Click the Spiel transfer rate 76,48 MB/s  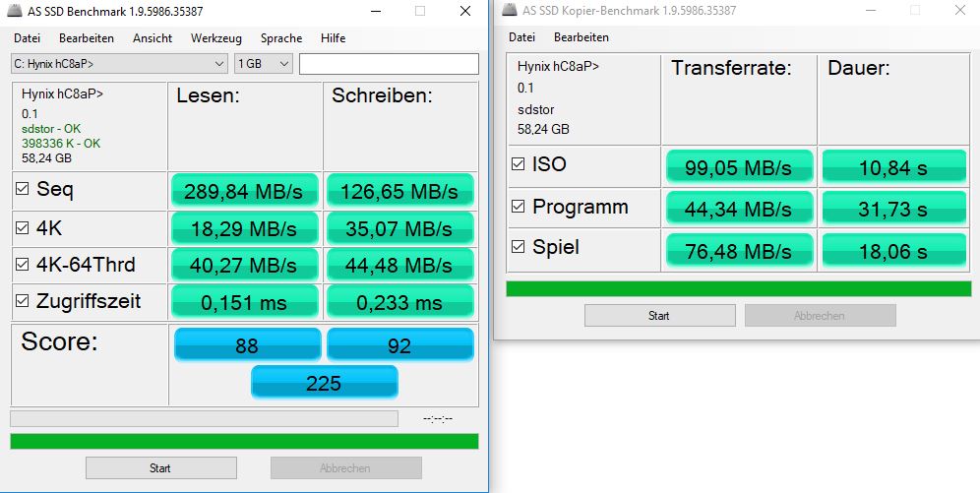click(739, 251)
